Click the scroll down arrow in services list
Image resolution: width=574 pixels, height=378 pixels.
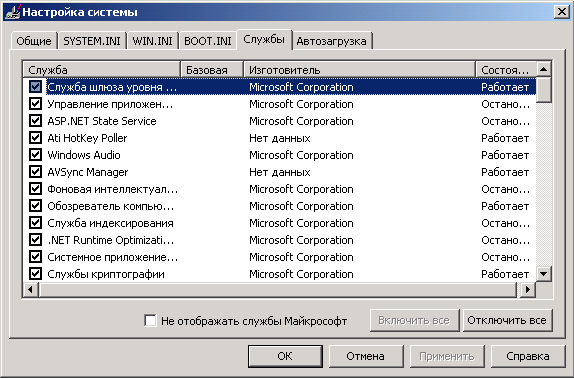(544, 274)
